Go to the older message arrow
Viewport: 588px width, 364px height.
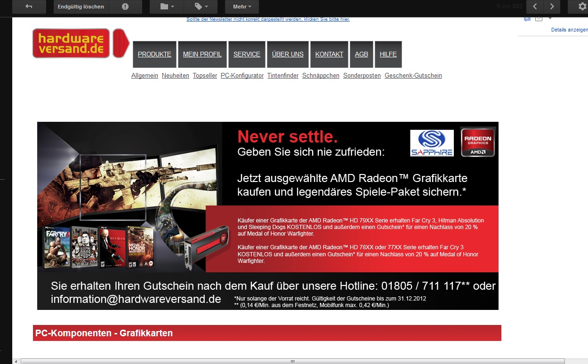click(552, 7)
